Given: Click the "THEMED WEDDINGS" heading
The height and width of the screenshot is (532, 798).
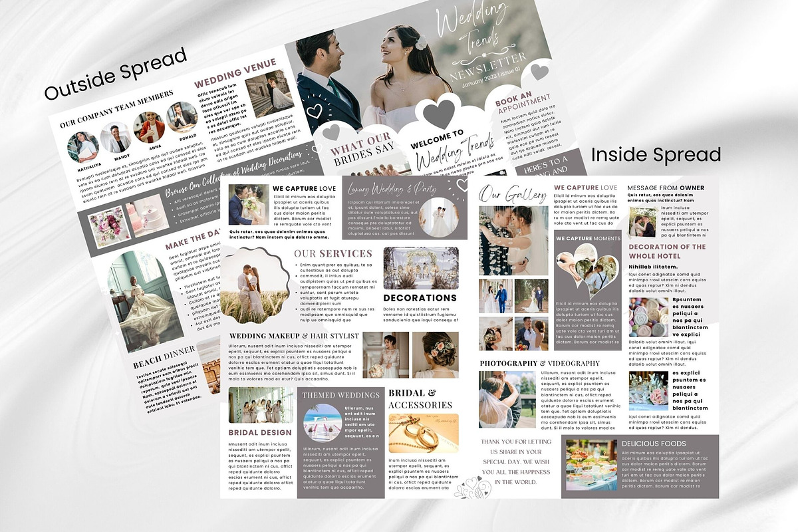Looking at the screenshot, I should pyautogui.click(x=341, y=395).
